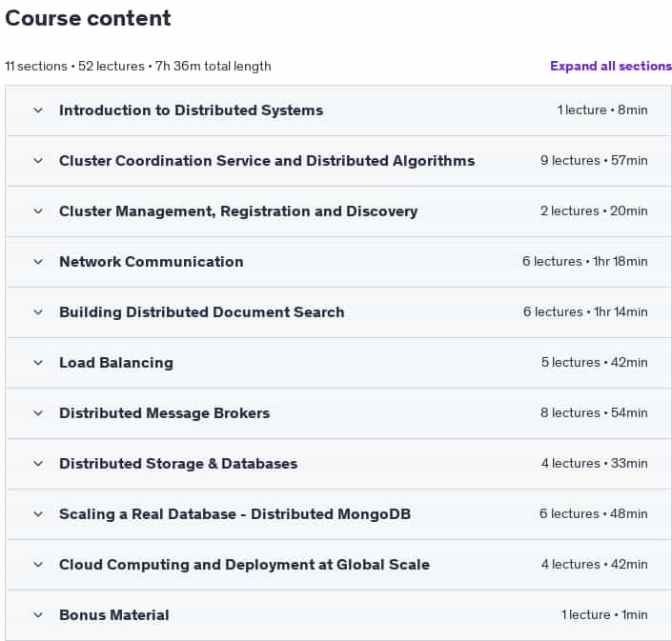
Task: Click the '2 lectures • 20min' text
Action: 594,211
